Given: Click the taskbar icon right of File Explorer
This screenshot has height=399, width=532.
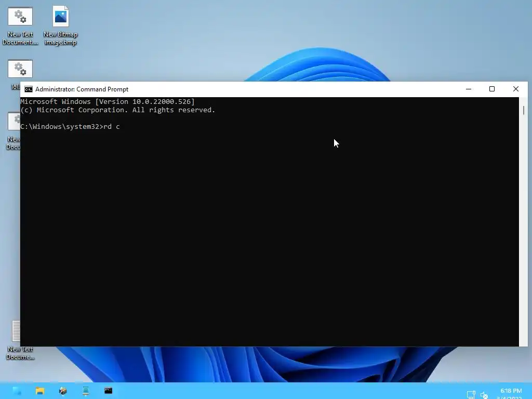Looking at the screenshot, I should click(63, 391).
